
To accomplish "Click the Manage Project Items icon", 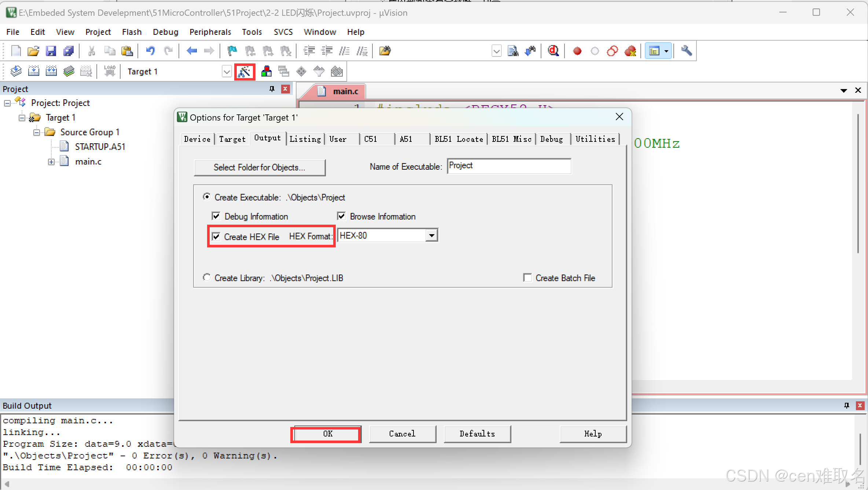I will pos(266,71).
